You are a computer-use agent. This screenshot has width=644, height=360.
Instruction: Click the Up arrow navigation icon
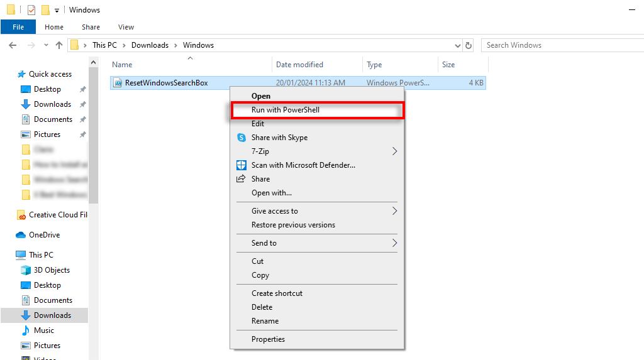coord(59,45)
